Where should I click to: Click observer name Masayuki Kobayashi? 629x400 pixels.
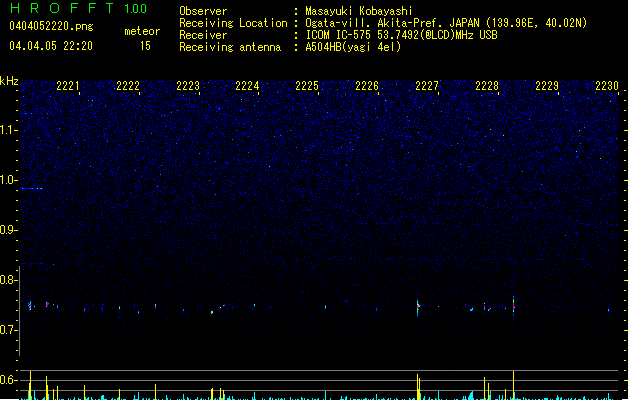pos(359,11)
